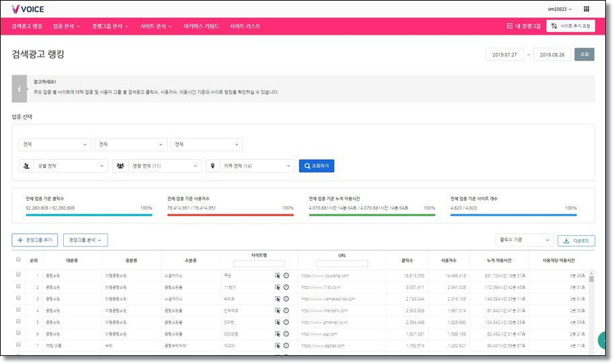
Task: Check the rank 5 gmarket row checkbox
Action: click(18, 321)
